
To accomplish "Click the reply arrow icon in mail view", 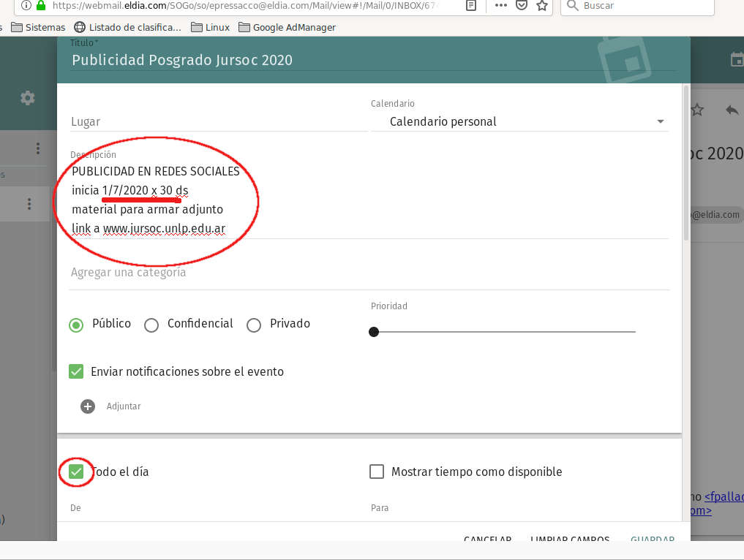I will (732, 110).
